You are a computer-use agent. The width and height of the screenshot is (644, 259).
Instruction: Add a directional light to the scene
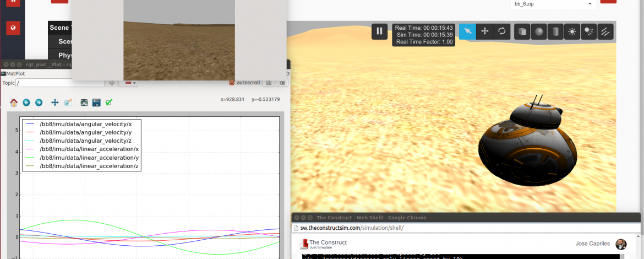pos(605,31)
